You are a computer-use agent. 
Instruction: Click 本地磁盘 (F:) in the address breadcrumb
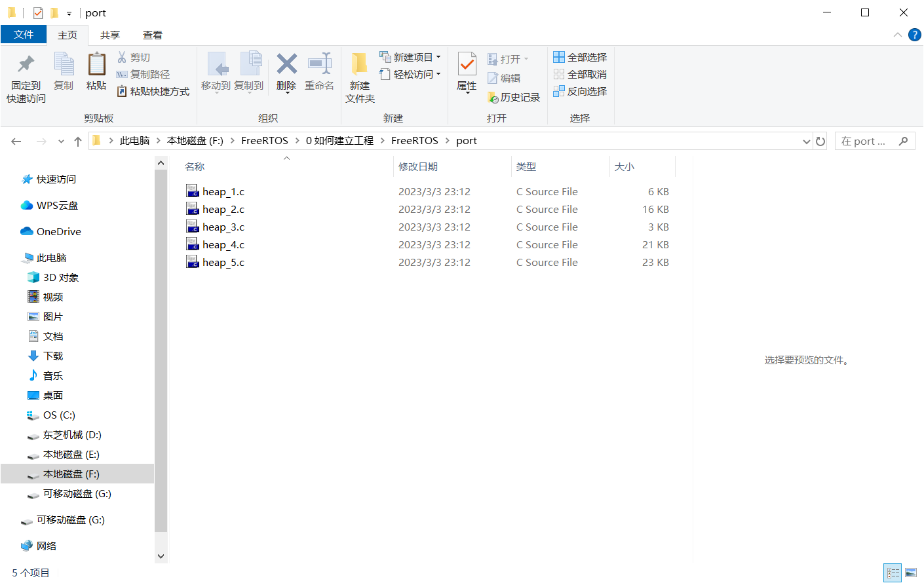point(195,141)
